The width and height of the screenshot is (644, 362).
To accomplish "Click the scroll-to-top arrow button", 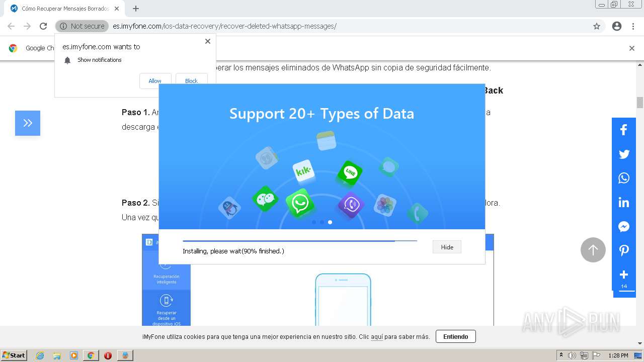I will [593, 250].
